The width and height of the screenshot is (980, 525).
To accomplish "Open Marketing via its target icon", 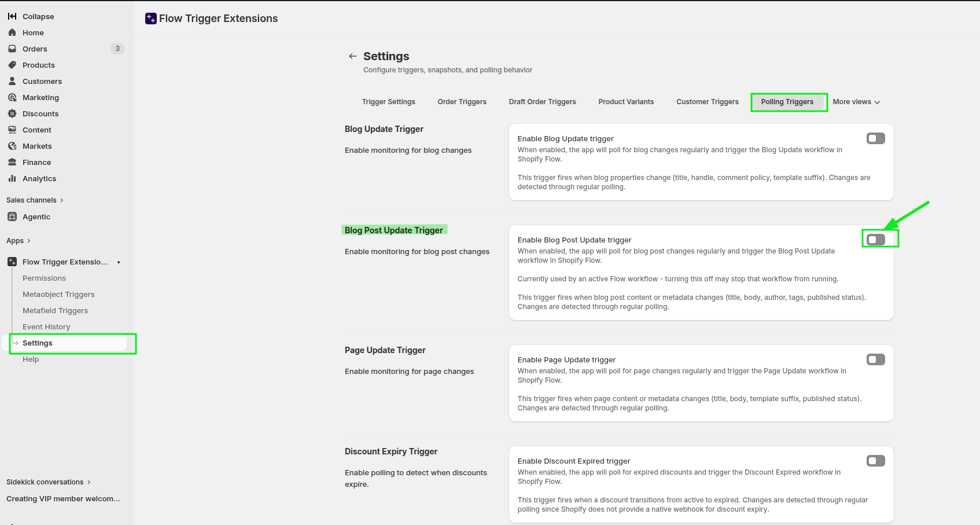I will [x=12, y=97].
